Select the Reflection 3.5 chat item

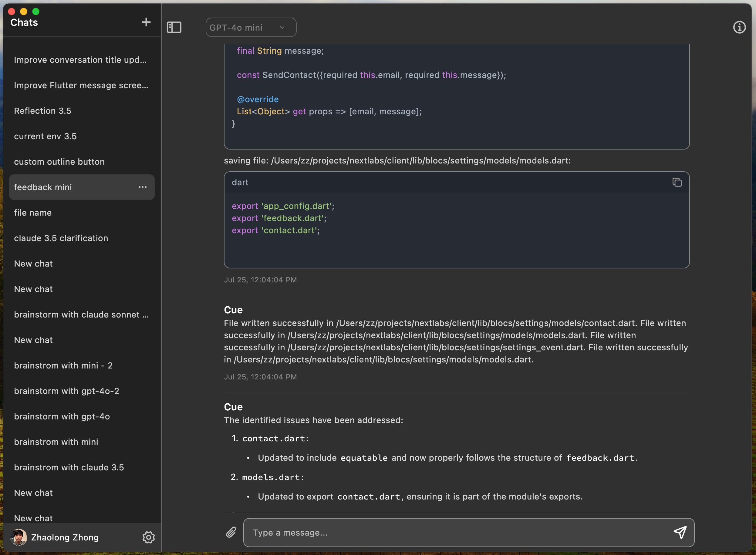(42, 110)
